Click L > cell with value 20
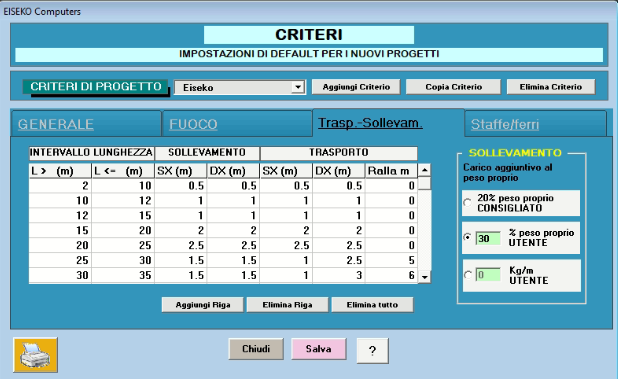 [x=60, y=245]
